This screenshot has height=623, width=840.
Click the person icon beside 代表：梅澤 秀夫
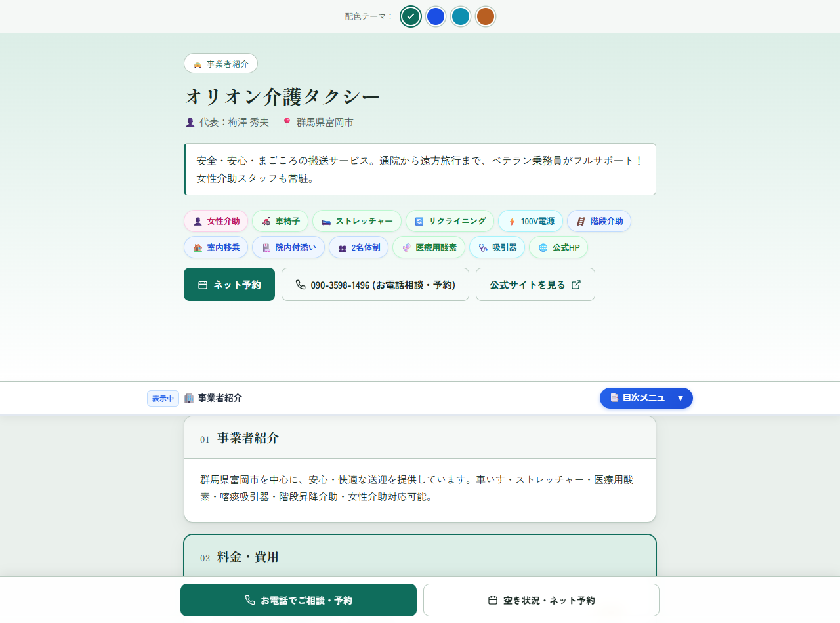pos(190,123)
